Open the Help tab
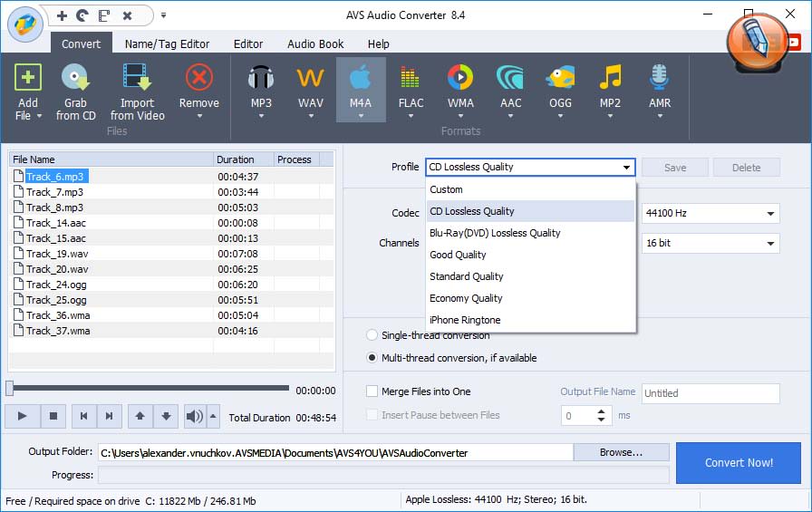Viewport: 812px width, 512px height. 378,44
